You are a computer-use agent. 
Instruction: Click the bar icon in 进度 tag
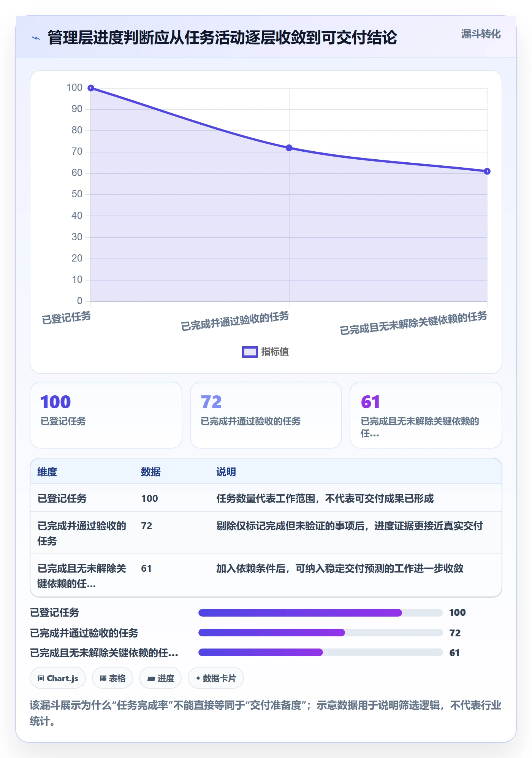(x=151, y=679)
